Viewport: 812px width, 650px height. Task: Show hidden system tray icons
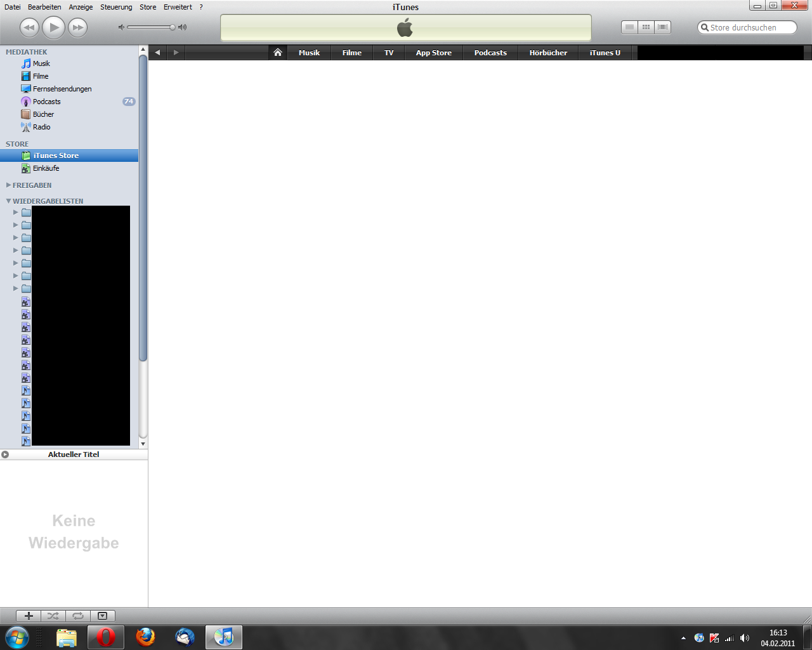pyautogui.click(x=683, y=638)
